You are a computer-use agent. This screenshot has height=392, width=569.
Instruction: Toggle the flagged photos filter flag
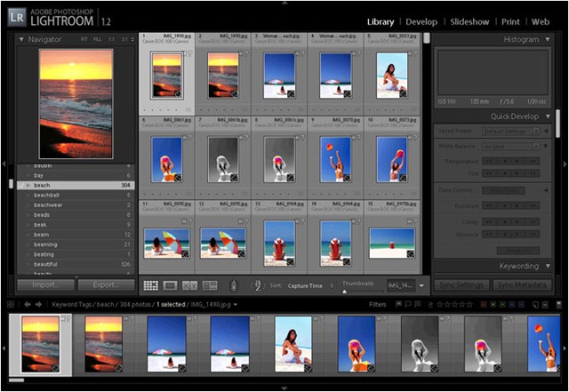398,304
